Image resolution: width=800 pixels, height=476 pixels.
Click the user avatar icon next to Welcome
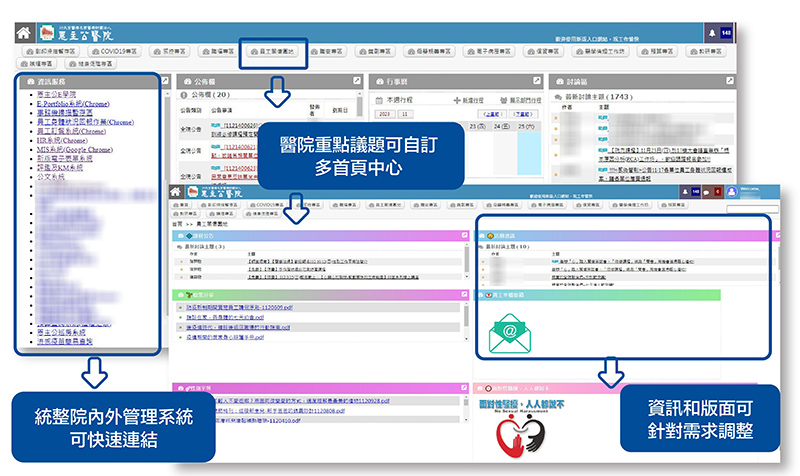[732, 192]
